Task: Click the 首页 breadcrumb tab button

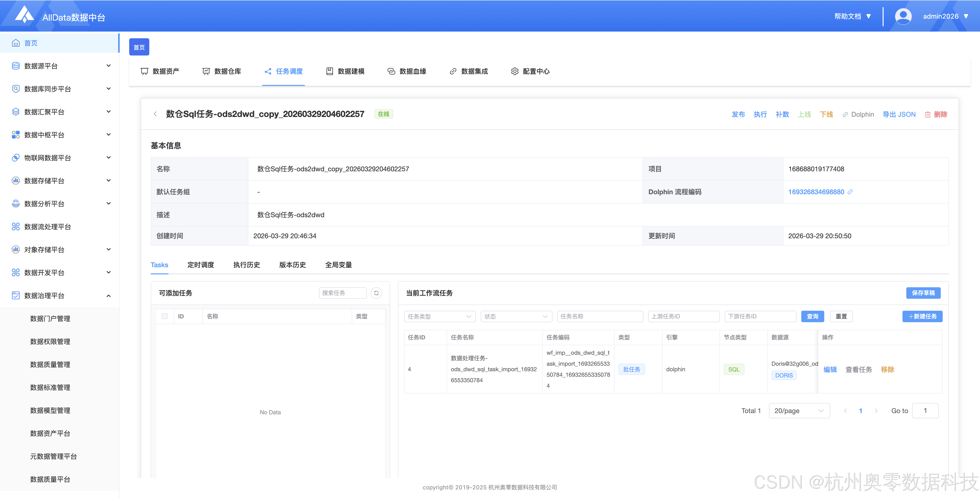Action: tap(139, 47)
